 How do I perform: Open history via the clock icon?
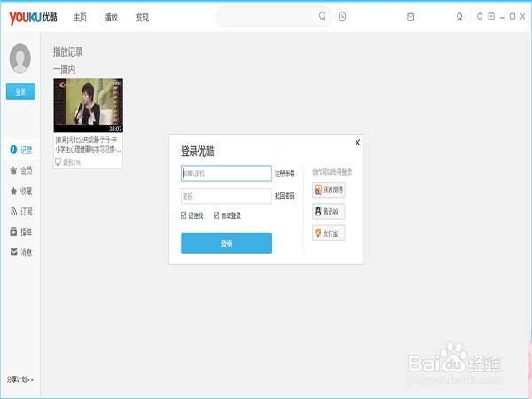342,16
